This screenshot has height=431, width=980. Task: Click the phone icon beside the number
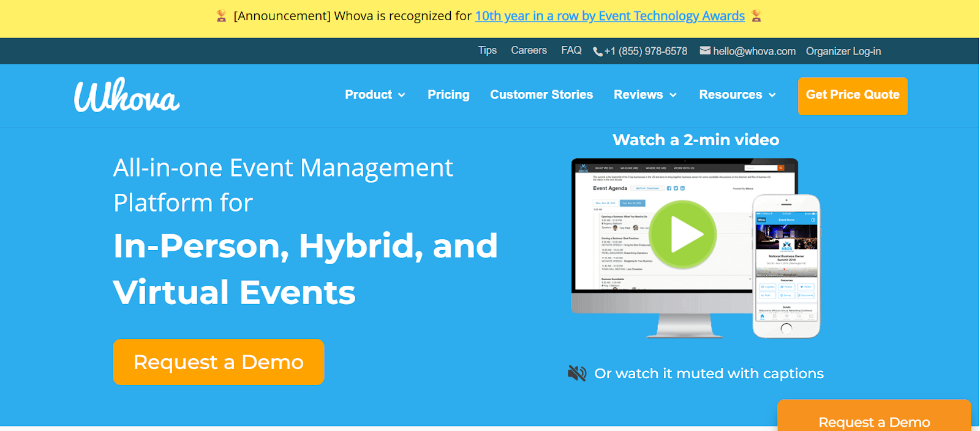[x=598, y=51]
